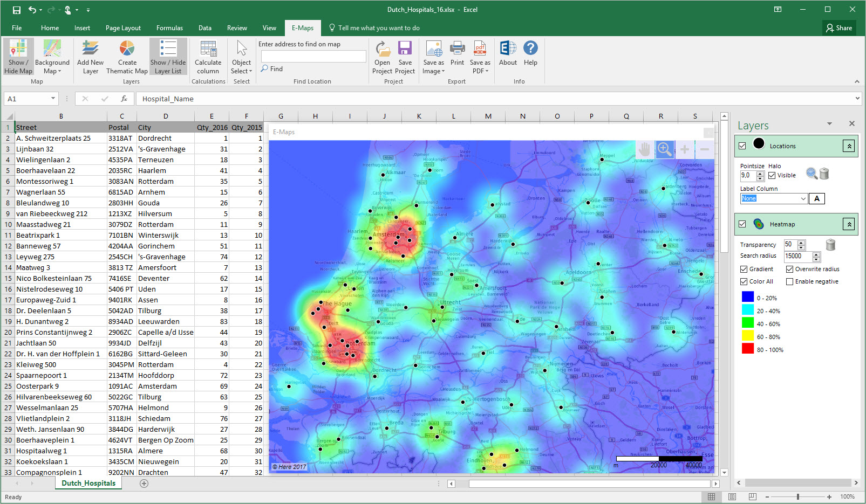Activate the pan hand tool on the map
The image size is (866, 504).
click(x=644, y=149)
